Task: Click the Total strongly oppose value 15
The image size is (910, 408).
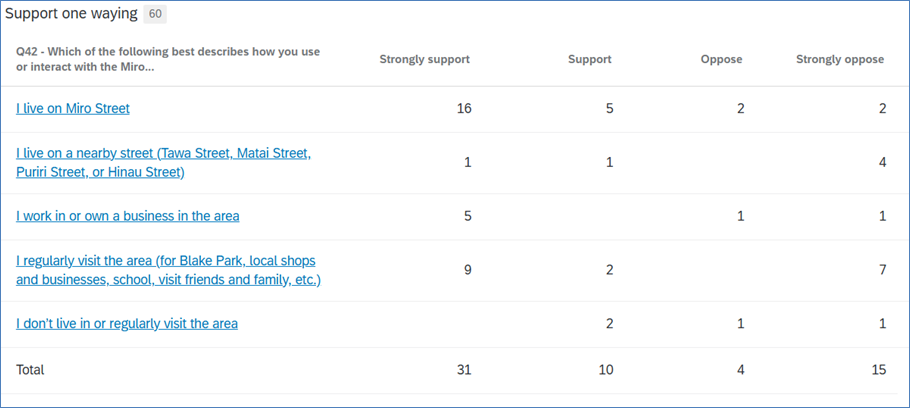Action: click(x=878, y=370)
